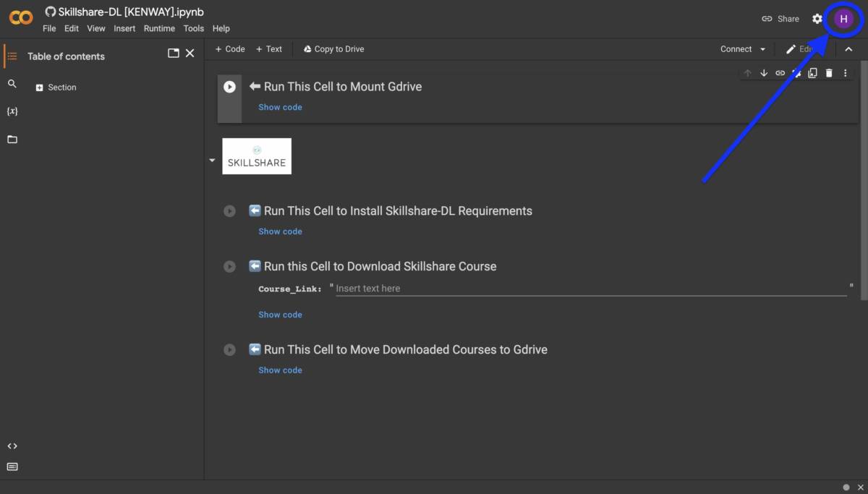The width and height of the screenshot is (868, 494).
Task: Open the GitHub icon beside the notebook title
Action: coord(51,12)
